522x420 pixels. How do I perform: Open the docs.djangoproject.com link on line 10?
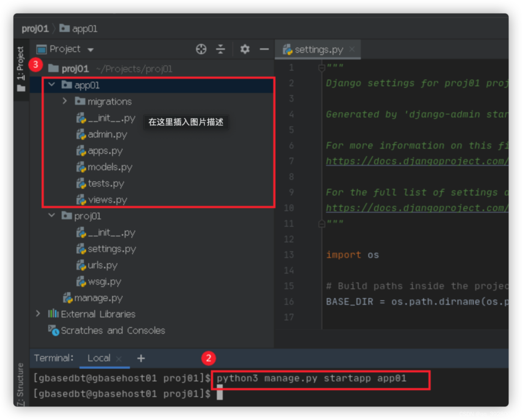(417, 208)
